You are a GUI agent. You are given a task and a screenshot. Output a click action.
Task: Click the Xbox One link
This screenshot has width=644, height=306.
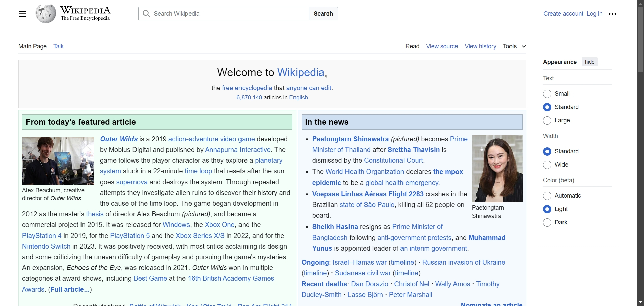(220, 225)
